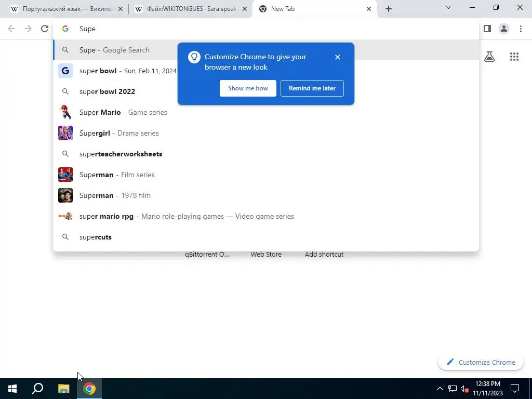Choose Superman Film series suggestion
This screenshot has height=399, width=532.
point(266,175)
